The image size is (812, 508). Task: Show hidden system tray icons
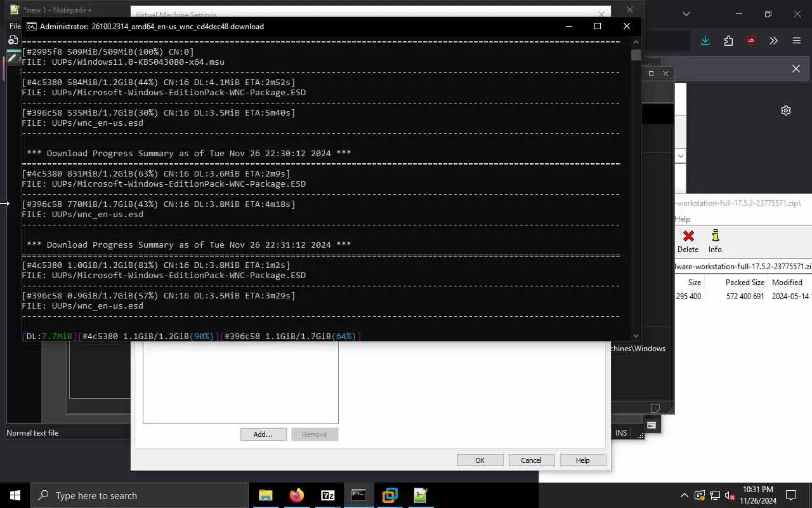click(684, 495)
